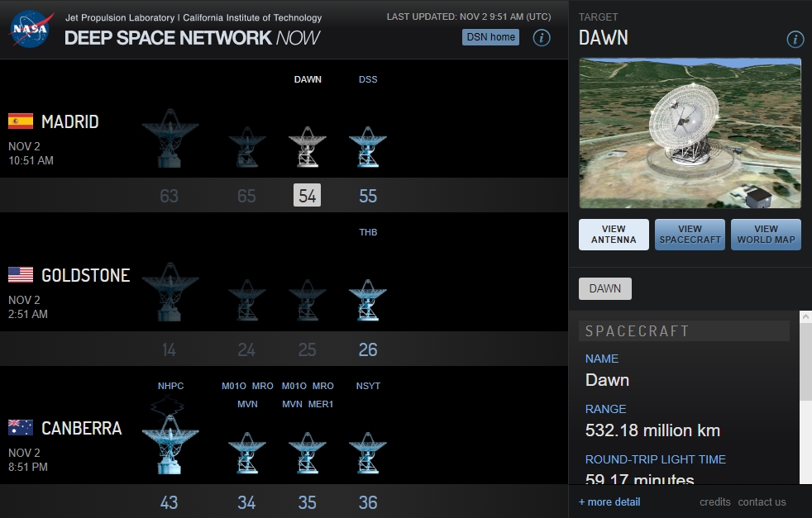
Task: Click the MER1 label above Canberra antenna 35
Action: (321, 404)
